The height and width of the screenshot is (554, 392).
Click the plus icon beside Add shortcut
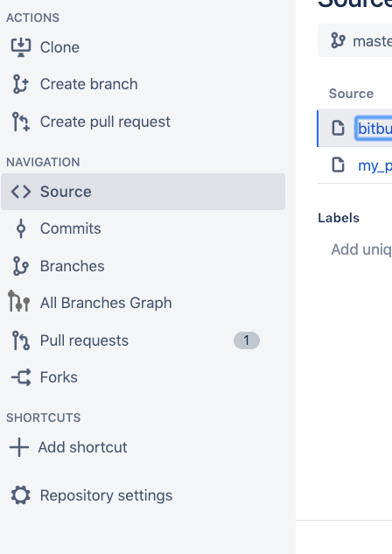[19, 447]
